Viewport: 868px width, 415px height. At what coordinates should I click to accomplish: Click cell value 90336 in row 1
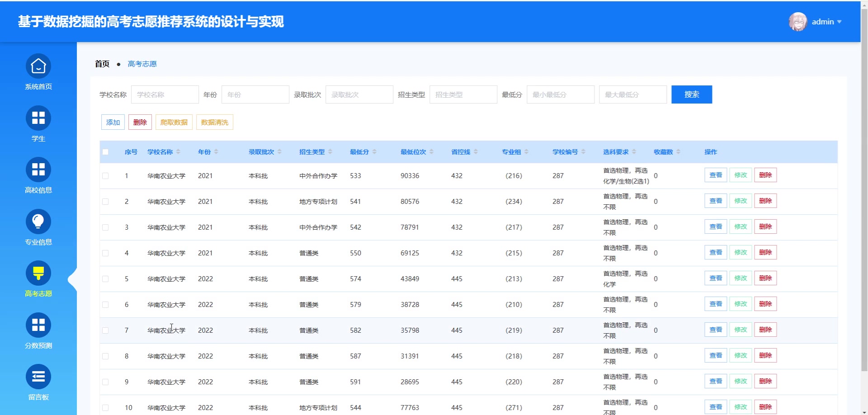410,176
